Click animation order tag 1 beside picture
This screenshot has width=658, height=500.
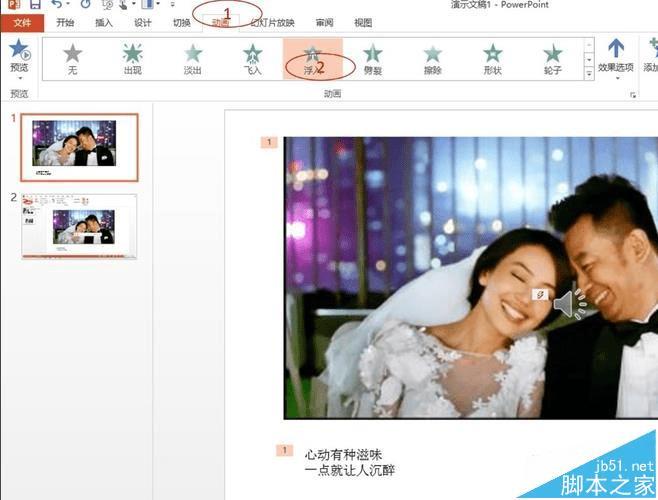(269, 142)
